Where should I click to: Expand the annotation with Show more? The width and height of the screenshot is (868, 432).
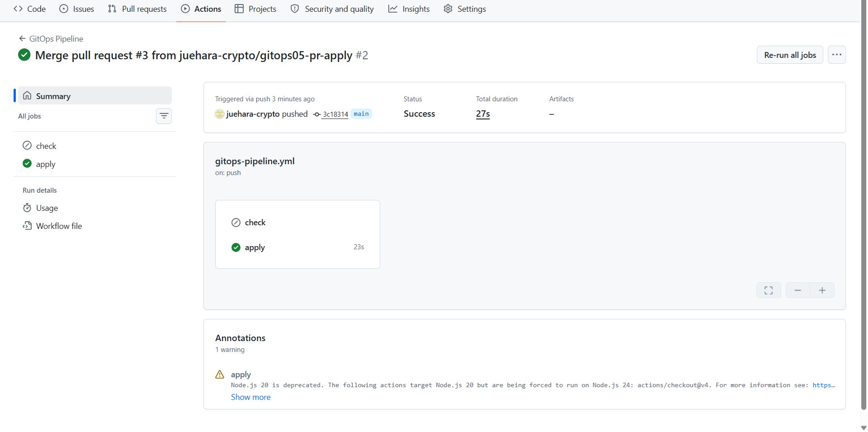coord(251,397)
